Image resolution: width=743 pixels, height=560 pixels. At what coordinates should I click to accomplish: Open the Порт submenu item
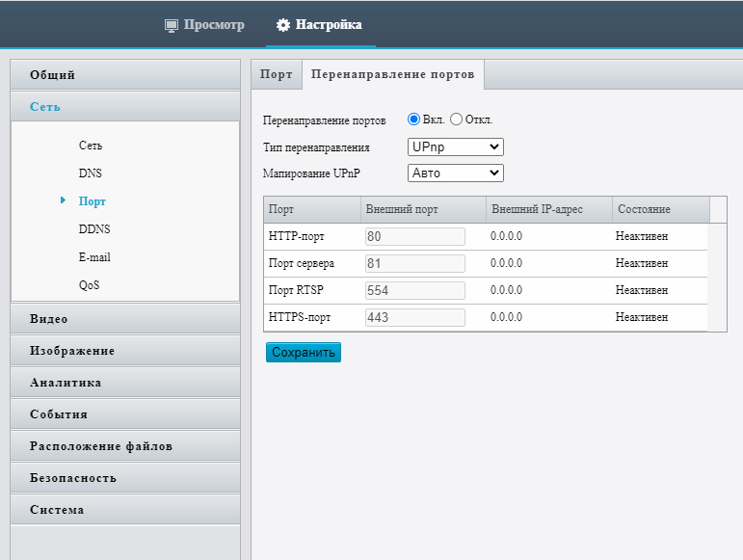92,201
